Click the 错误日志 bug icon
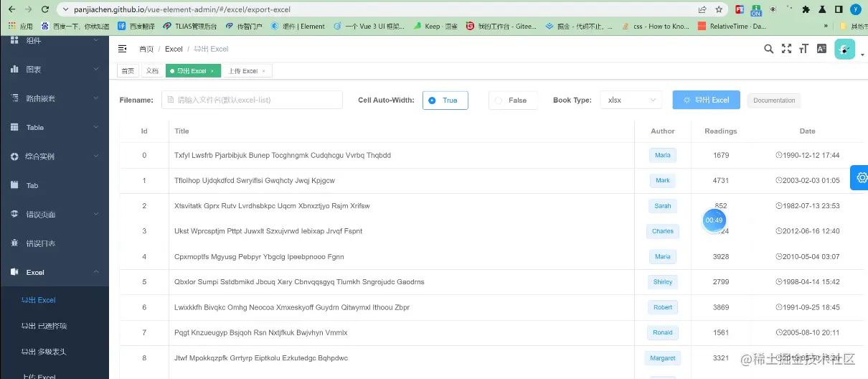Viewport: 868px width, 379px height. click(14, 243)
